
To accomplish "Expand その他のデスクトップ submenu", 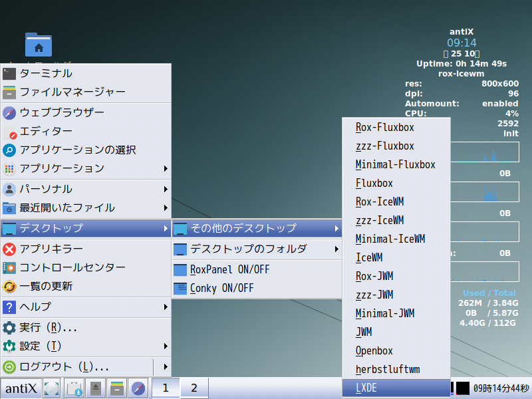I will coord(257,228).
